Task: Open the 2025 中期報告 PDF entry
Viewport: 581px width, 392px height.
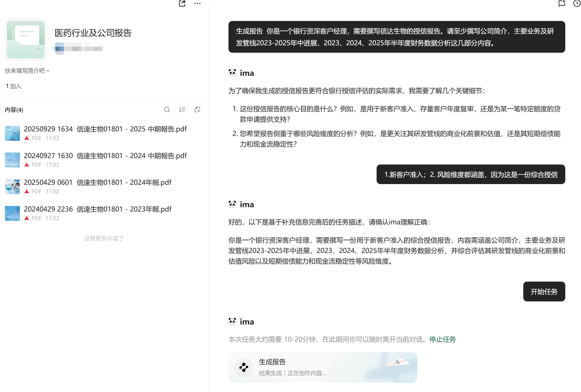Action: 105,129
